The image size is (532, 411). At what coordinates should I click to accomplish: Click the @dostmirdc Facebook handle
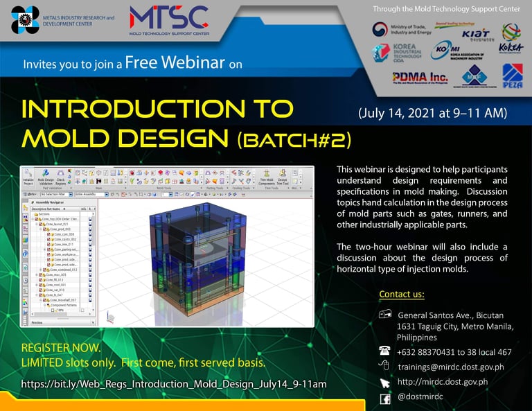[x=420, y=396]
